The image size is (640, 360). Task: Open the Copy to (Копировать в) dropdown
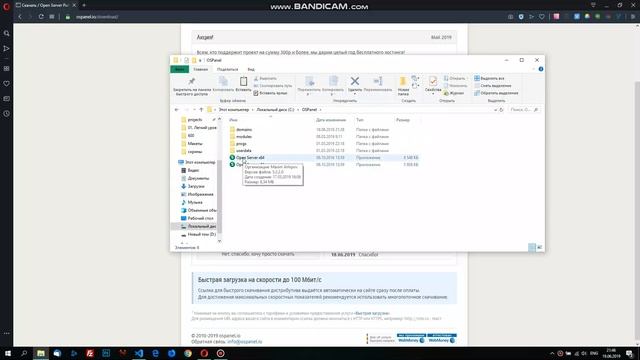coord(333,86)
